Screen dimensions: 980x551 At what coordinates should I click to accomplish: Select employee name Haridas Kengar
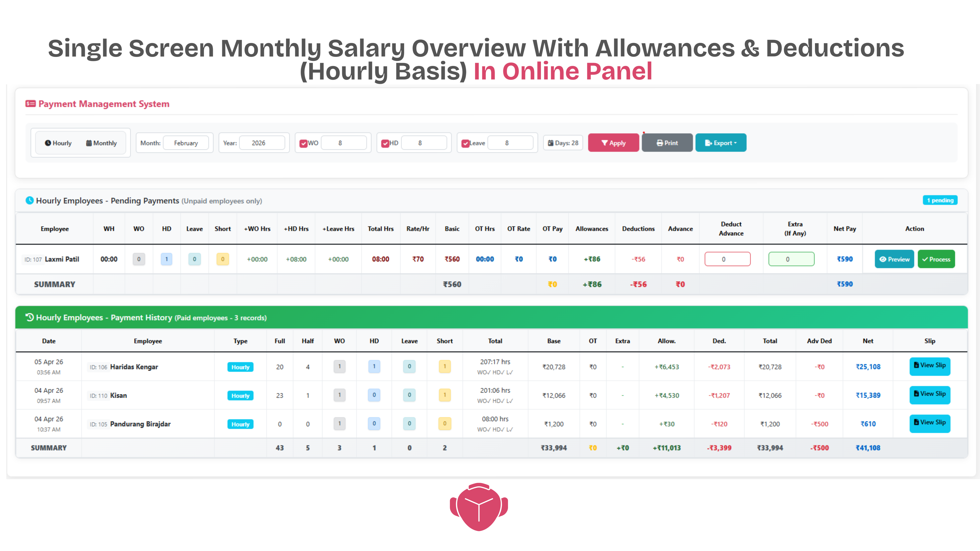tap(134, 367)
